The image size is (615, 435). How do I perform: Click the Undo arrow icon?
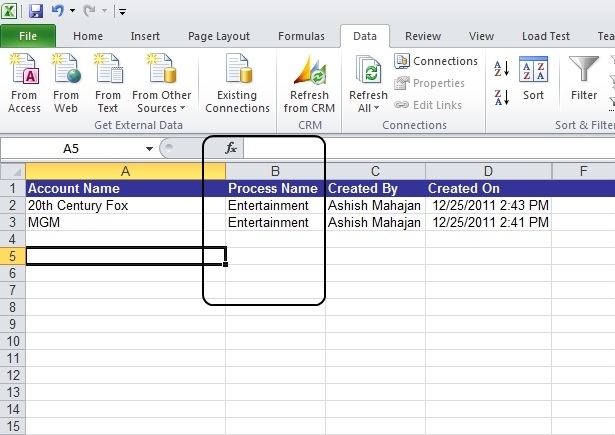point(58,11)
